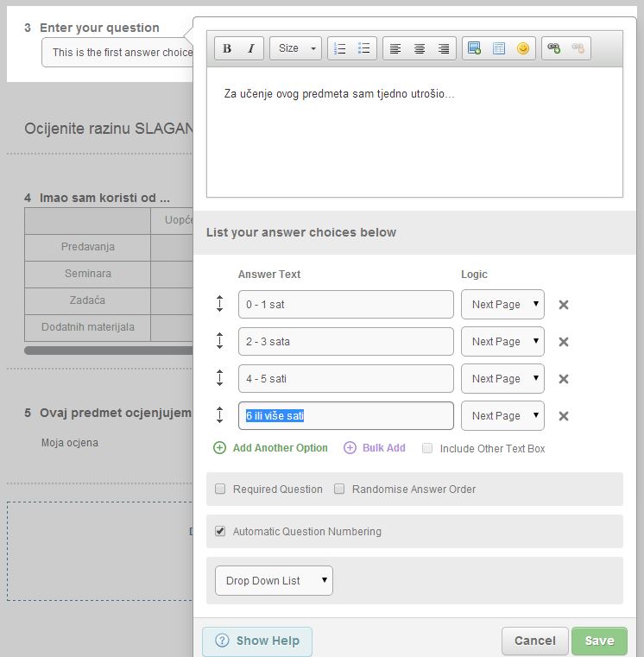Uncheck Automatic Question Numbering
Viewport: 644px width, 657px height.
click(220, 531)
